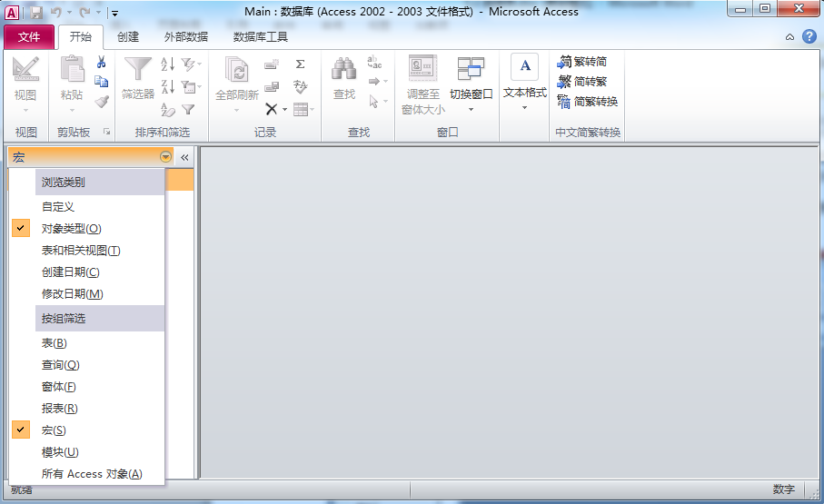Image resolution: width=824 pixels, height=504 pixels.
Task: Click the toggle filter funnel icon
Action: pos(188,109)
